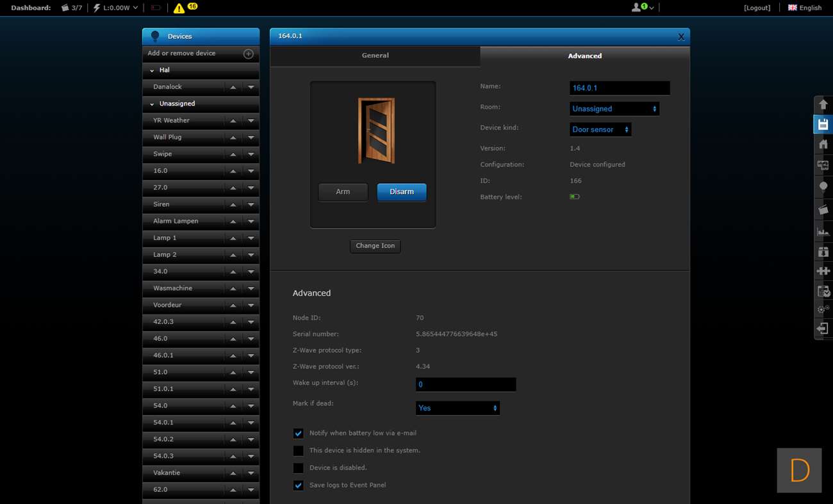Screen dimensions: 833x504
Task: Click the Wake up interval input field
Action: pyautogui.click(x=465, y=385)
